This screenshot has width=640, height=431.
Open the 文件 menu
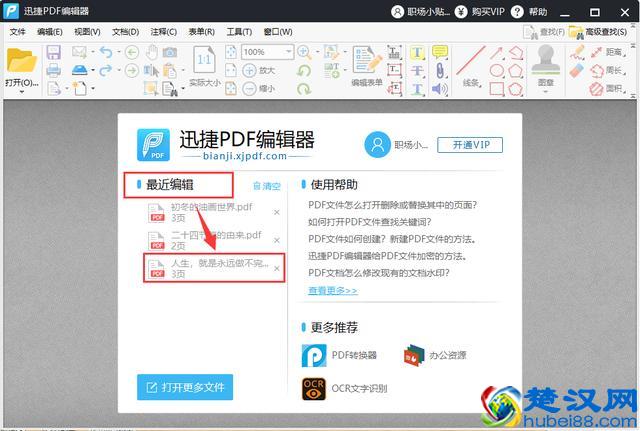click(x=18, y=32)
